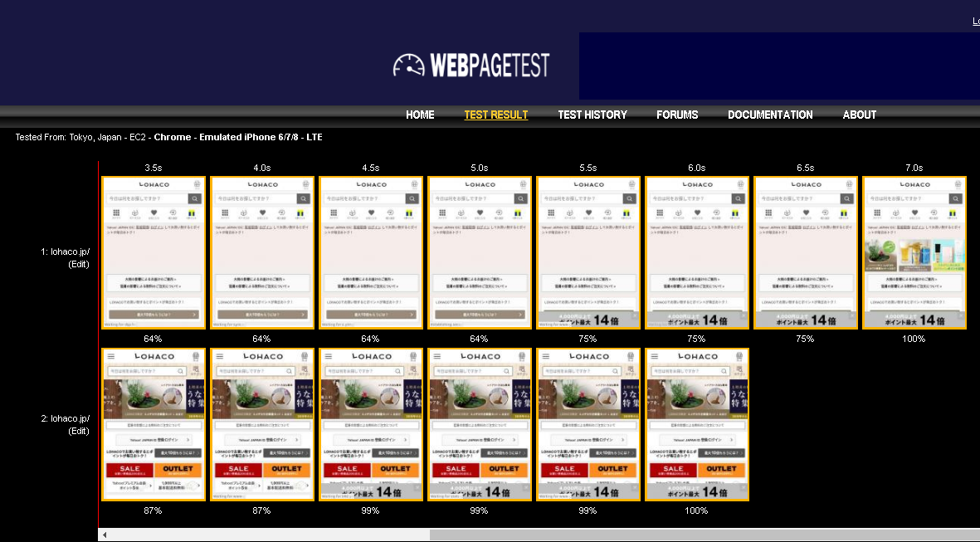Viewport: 980px width, 542px height.
Task: Open row 2 thumbnail under 4.0s
Action: [x=262, y=424]
